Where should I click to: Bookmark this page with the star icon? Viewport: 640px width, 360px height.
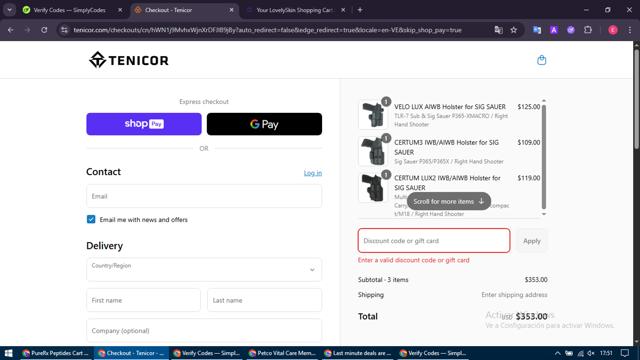[513, 30]
